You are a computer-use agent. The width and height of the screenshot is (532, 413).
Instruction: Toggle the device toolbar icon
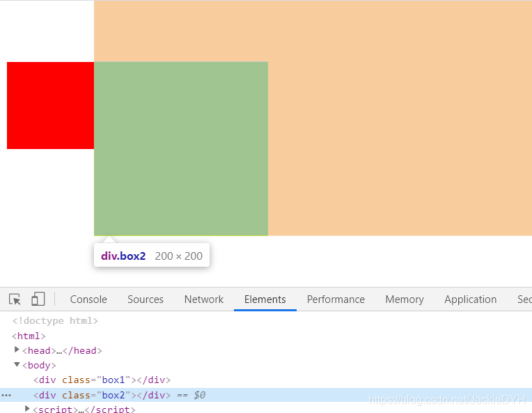(38, 299)
